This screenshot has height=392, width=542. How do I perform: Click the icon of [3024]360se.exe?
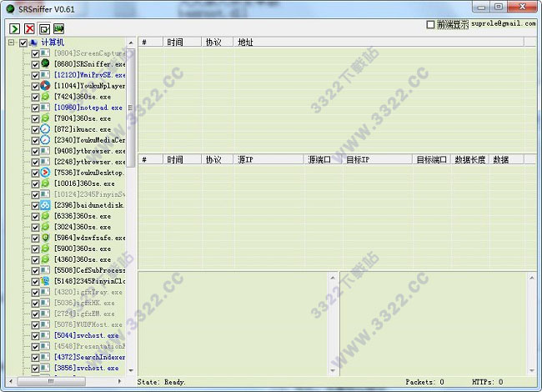click(45, 227)
